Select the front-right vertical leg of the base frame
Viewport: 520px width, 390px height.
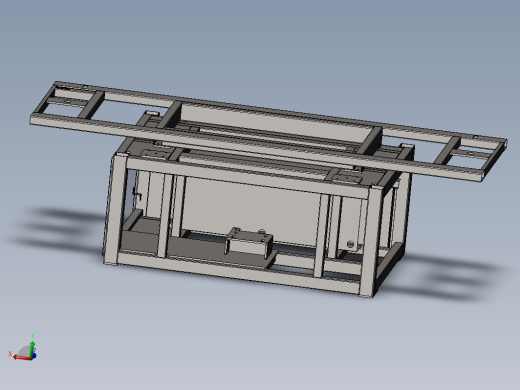(x=372, y=242)
